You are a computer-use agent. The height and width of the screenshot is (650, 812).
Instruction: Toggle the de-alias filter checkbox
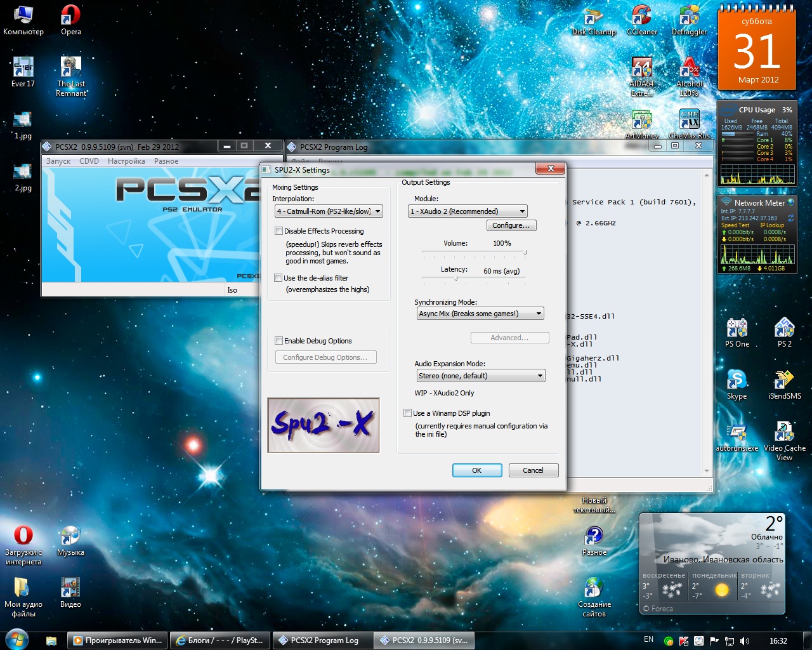pyautogui.click(x=278, y=278)
